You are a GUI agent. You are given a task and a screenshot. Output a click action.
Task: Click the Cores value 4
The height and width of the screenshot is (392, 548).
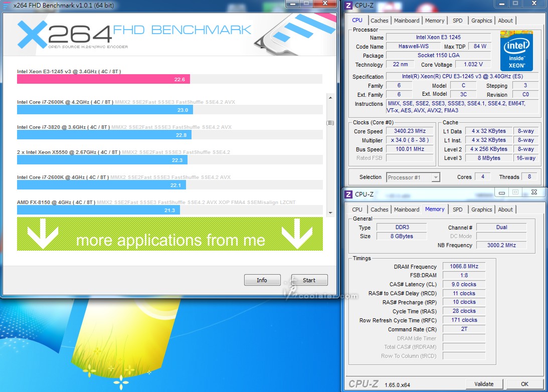(483, 177)
